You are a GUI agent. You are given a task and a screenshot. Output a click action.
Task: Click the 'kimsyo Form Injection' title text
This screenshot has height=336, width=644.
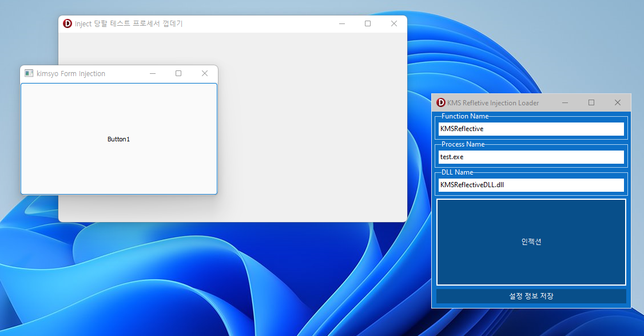(x=71, y=74)
